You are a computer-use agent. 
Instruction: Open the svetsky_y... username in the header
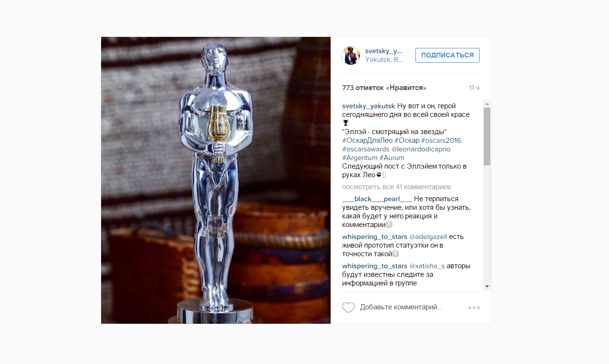tap(383, 51)
